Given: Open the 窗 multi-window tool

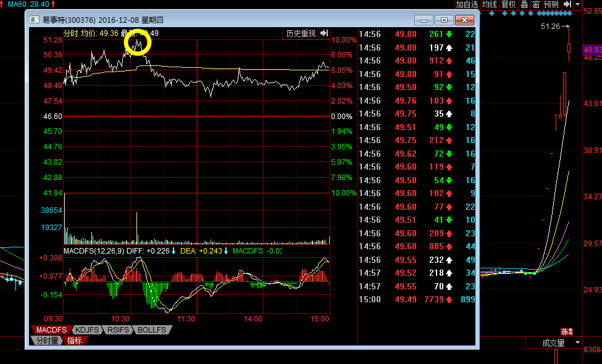Looking at the screenshot, I should (x=537, y=4).
